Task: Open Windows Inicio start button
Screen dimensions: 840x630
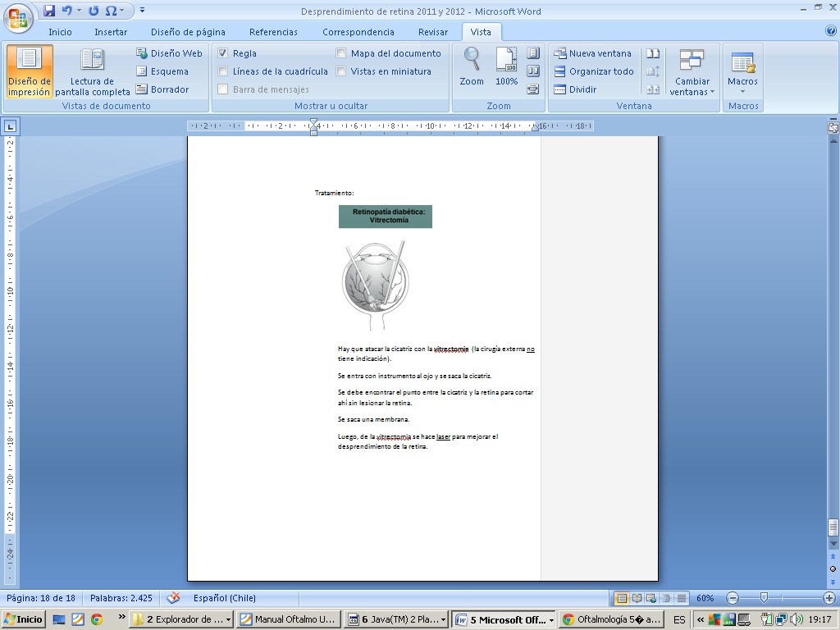Action: [24, 619]
